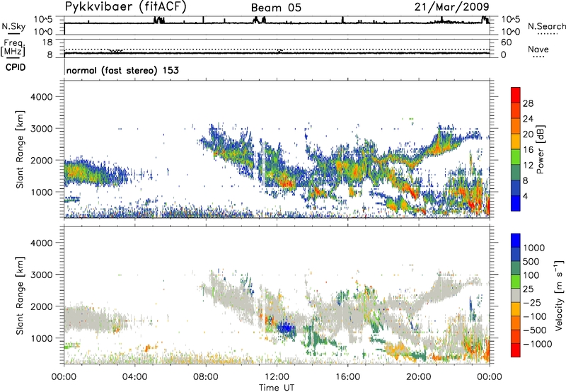Click the N.Sky legend label
Viewport: 566px width, 392px height.
click(13, 26)
